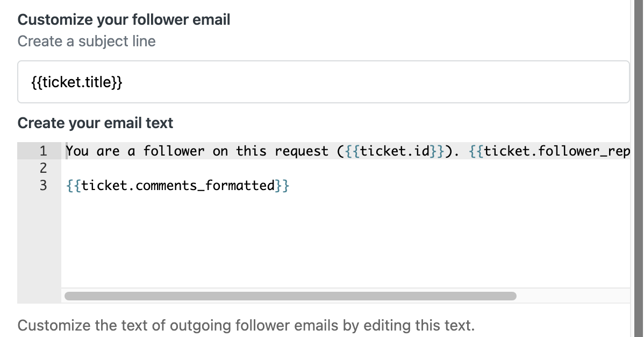The height and width of the screenshot is (337, 644).
Task: Click the {{ticket.follower_rep placeholder at line end
Action: click(x=549, y=151)
